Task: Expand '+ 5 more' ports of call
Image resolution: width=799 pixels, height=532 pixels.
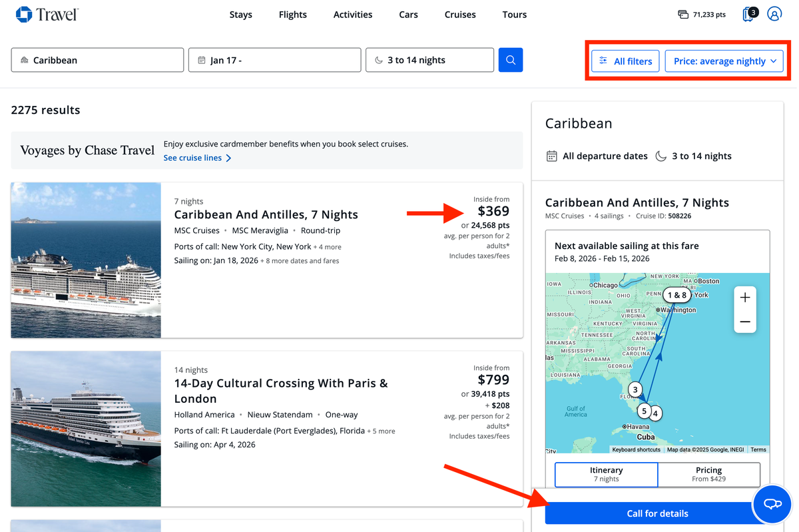Action: pos(382,431)
